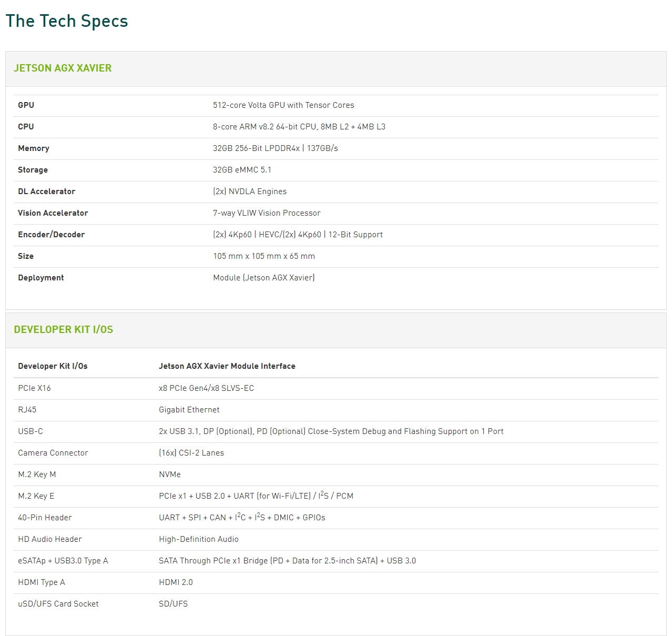This screenshot has height=636, width=672.
Task: Select the '(16x) CSI-2 Lanes' cell
Action: [191, 453]
